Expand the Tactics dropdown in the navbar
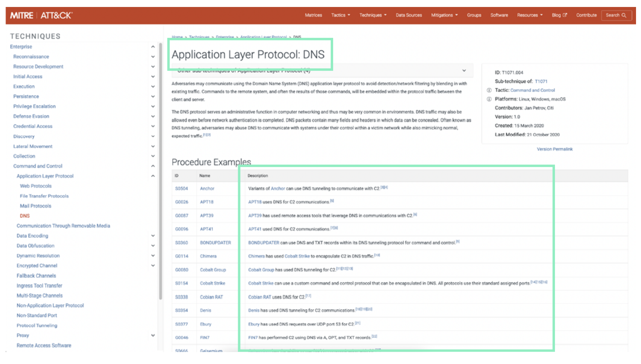Image resolution: width=641 pixels, height=364 pixels. tap(340, 15)
